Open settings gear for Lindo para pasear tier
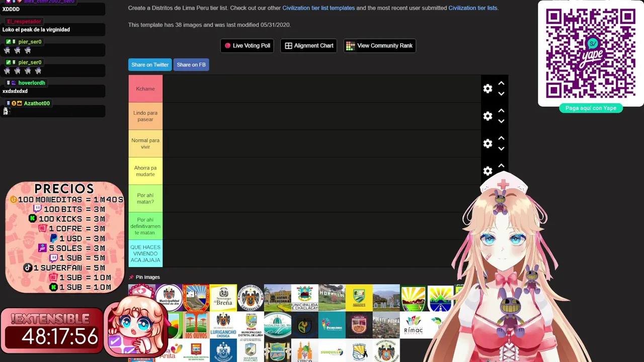This screenshot has height=362, width=644. [488, 116]
